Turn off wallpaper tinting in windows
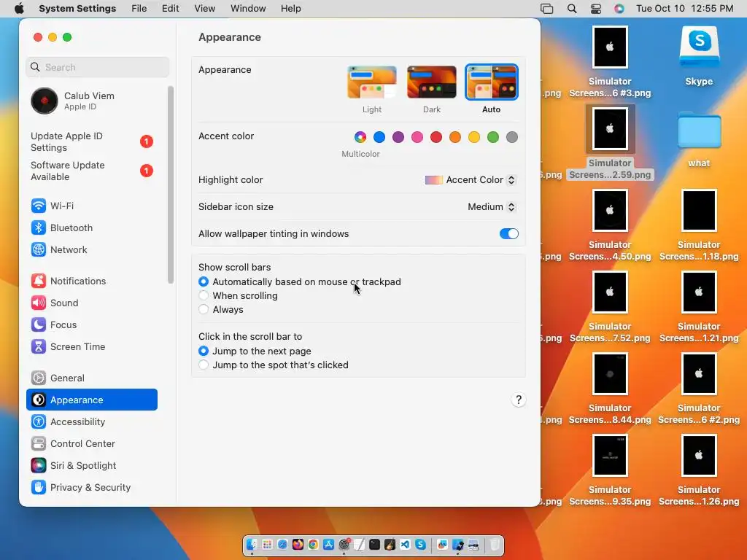The width and height of the screenshot is (747, 560). click(x=508, y=234)
